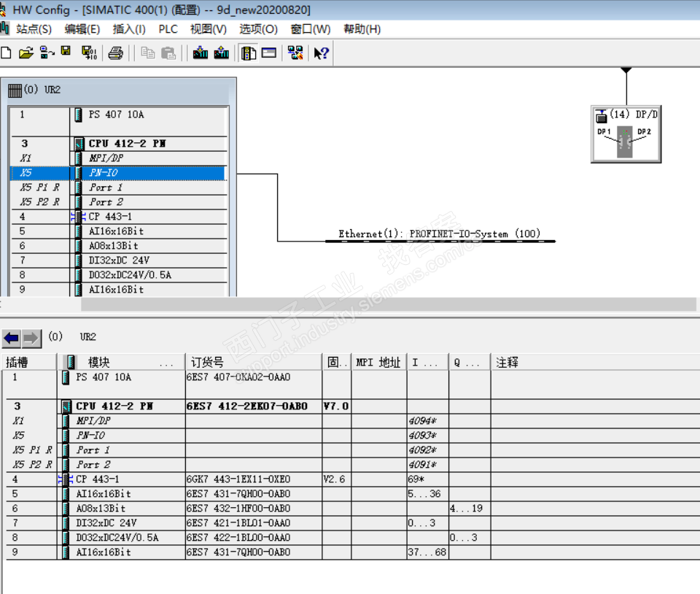Select the MPI/DP interface rack row
Screen dimensions: 700x594
point(119,158)
